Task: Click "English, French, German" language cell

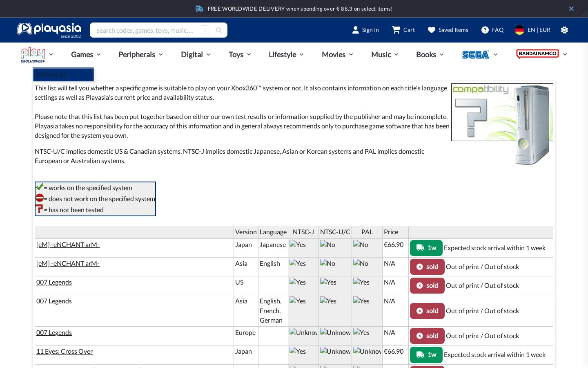Action: coord(273,311)
